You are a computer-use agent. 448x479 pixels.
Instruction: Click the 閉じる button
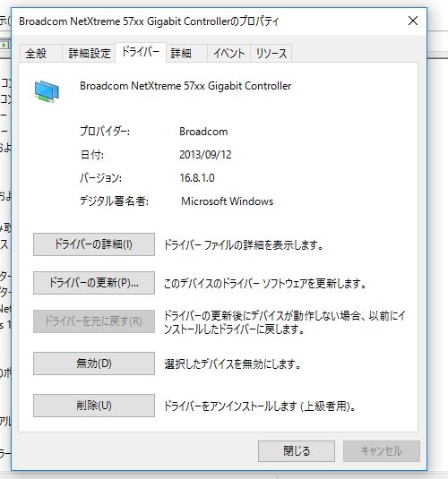pos(297,451)
